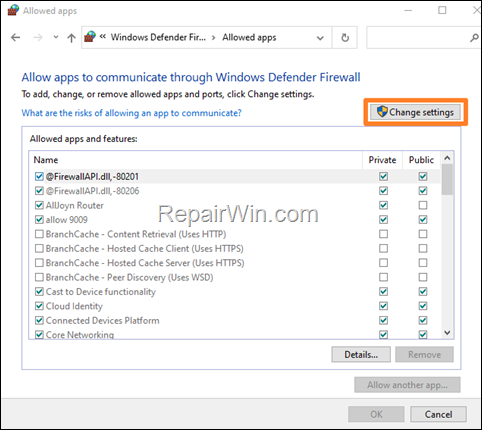Click the list scrollbar up arrow
Screen dimensions: 482x430
pyautogui.click(x=447, y=158)
